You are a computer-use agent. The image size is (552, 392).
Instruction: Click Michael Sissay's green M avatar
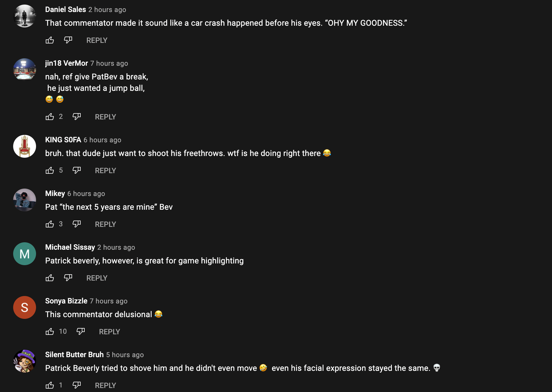coord(25,254)
